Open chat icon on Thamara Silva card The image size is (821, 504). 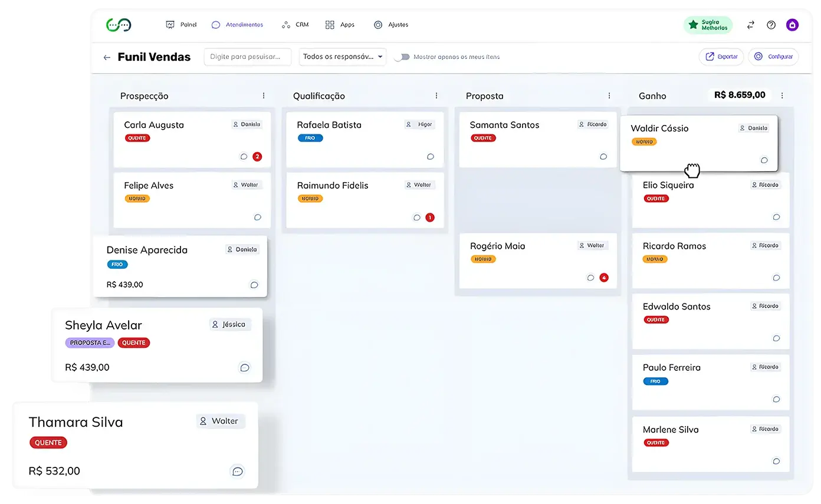point(237,471)
